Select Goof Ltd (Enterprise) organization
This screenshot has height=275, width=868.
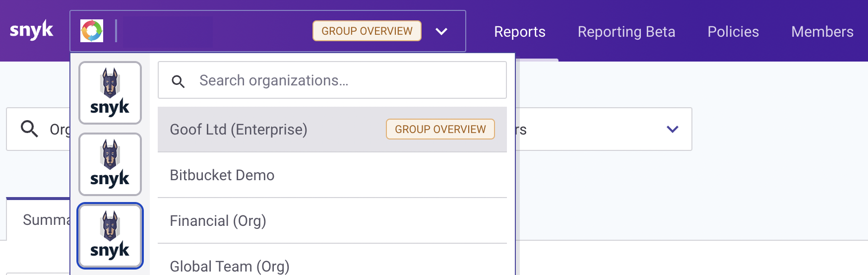332,130
